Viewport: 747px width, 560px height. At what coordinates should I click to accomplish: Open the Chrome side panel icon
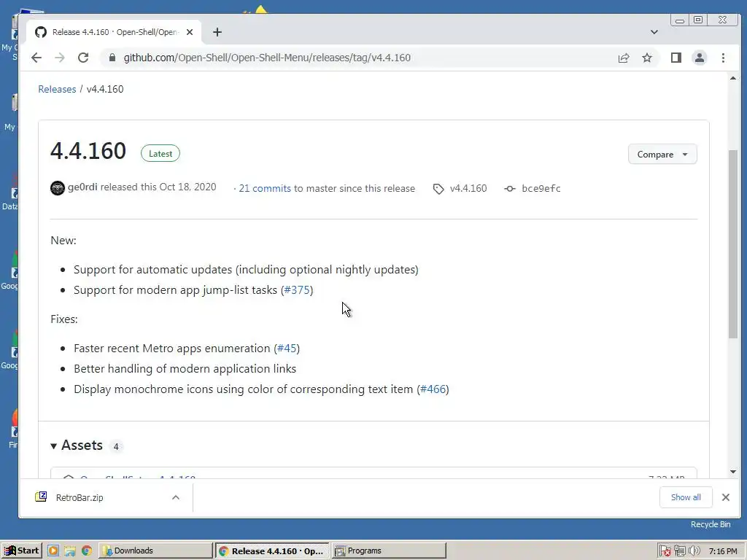tap(676, 58)
